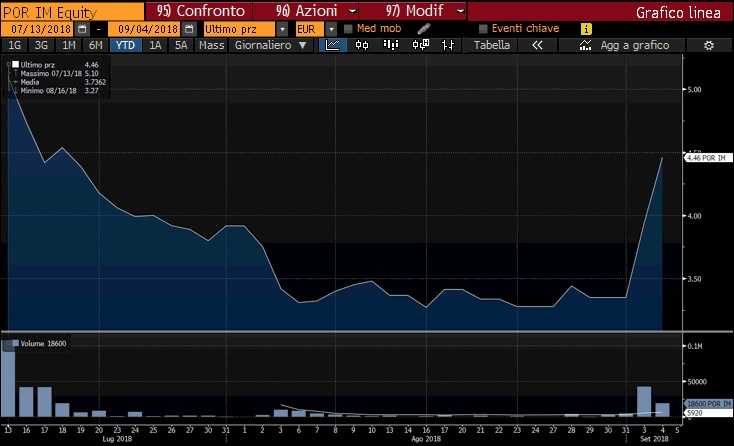Click the Ago 2018 axis label

(426, 439)
